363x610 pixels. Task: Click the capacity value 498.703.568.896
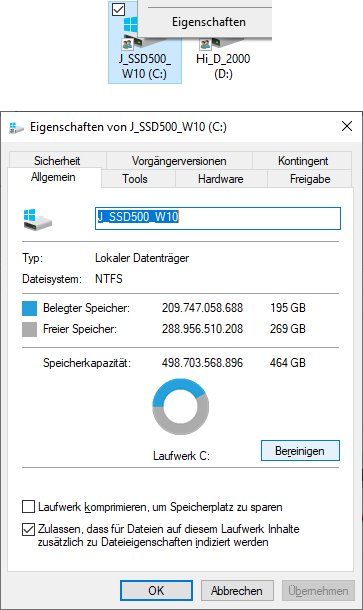pos(202,363)
